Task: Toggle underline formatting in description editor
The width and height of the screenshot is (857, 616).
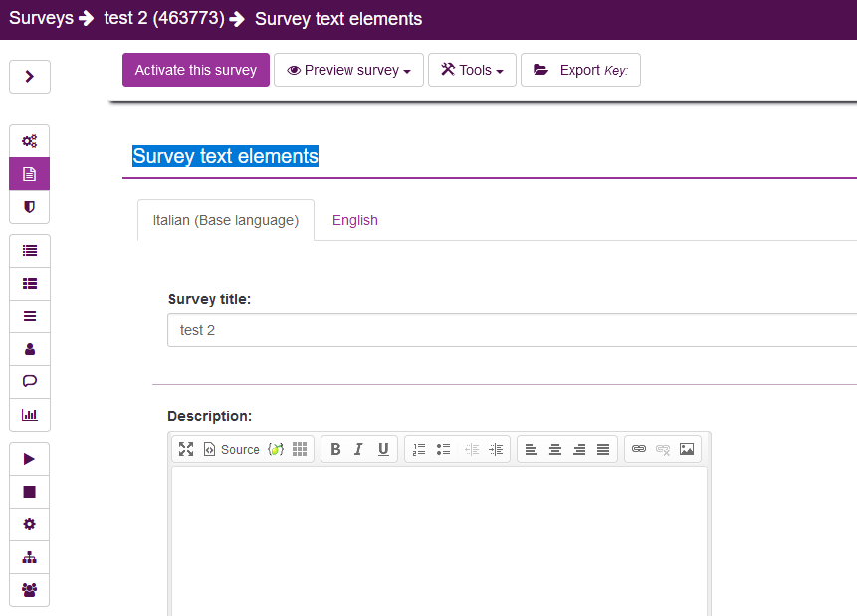Action: click(383, 449)
